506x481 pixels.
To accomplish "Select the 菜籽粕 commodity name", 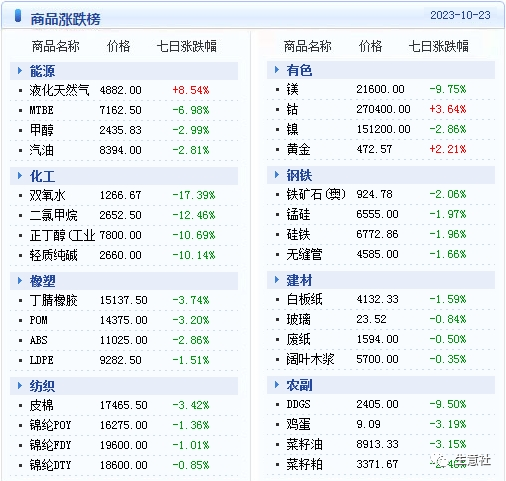I will [x=304, y=464].
